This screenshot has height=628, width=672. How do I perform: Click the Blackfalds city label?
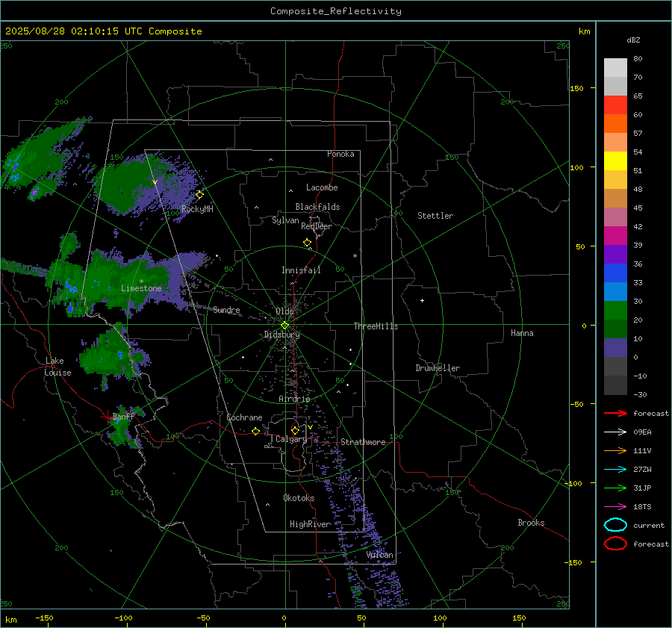317,207
